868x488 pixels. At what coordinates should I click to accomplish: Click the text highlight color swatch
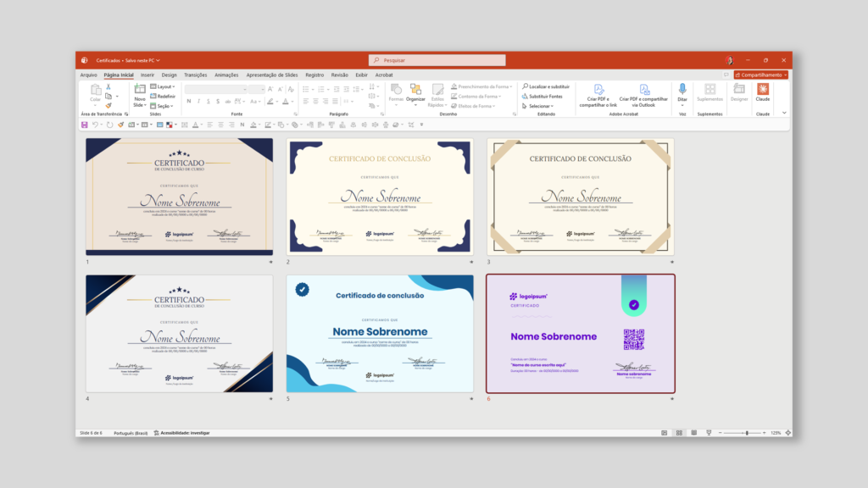click(x=270, y=102)
